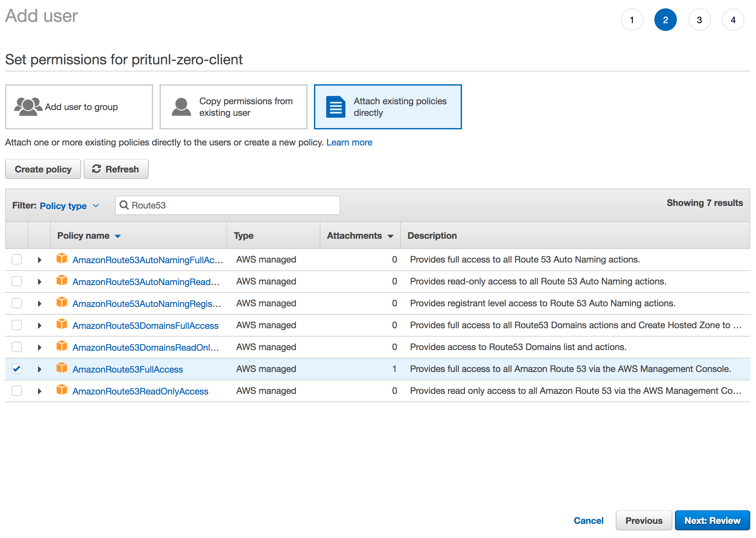Click the Create policy button

[x=43, y=169]
